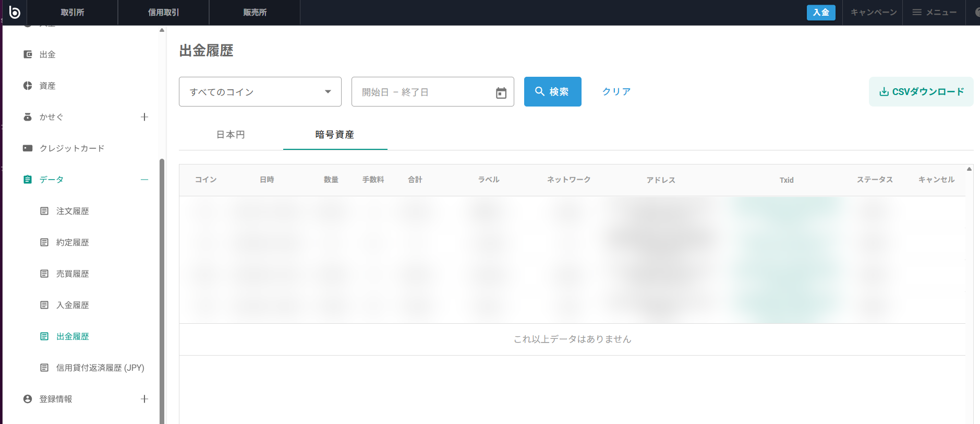
Task: Click the blue 入金 button
Action: pyautogui.click(x=821, y=12)
